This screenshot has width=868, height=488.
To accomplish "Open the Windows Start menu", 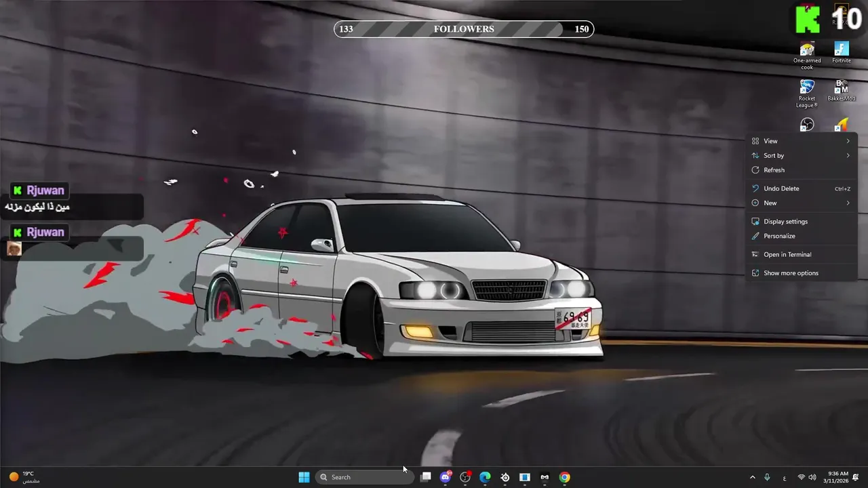I will pos(304,477).
